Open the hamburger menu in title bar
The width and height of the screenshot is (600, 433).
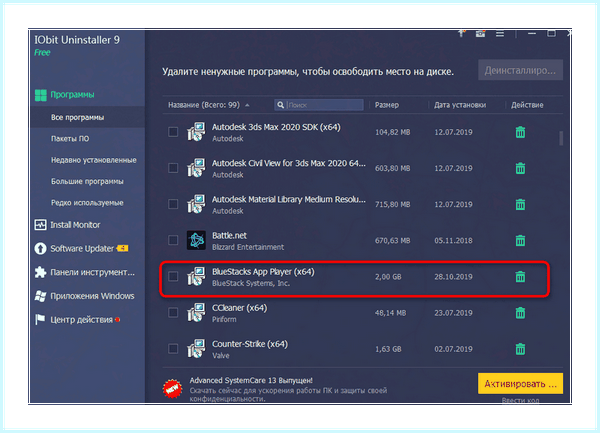point(500,34)
